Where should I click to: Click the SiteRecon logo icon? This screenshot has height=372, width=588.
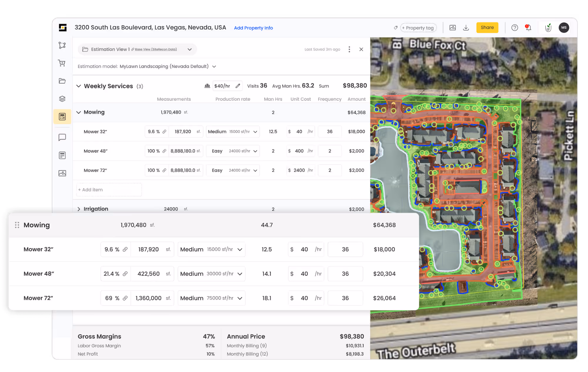[x=63, y=28]
